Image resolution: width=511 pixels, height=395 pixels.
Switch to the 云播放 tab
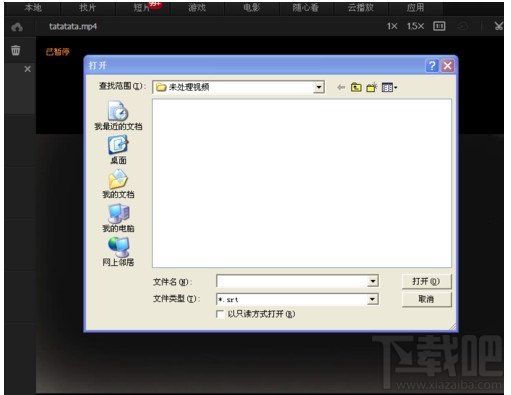point(361,8)
